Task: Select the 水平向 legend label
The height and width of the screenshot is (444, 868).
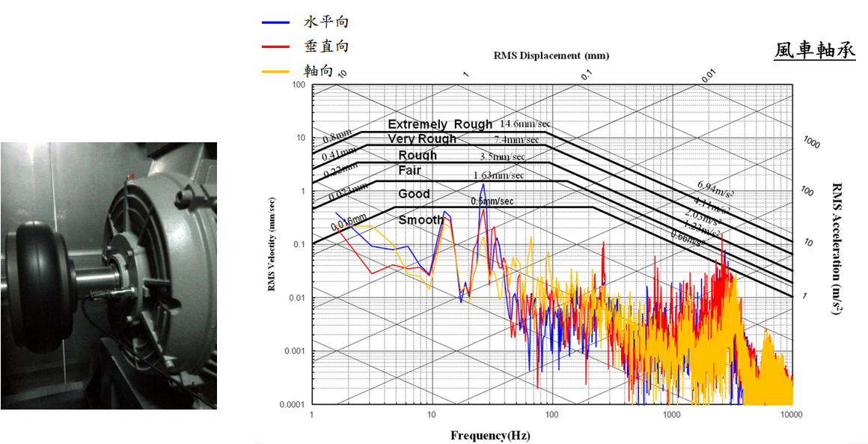Action: point(326,22)
